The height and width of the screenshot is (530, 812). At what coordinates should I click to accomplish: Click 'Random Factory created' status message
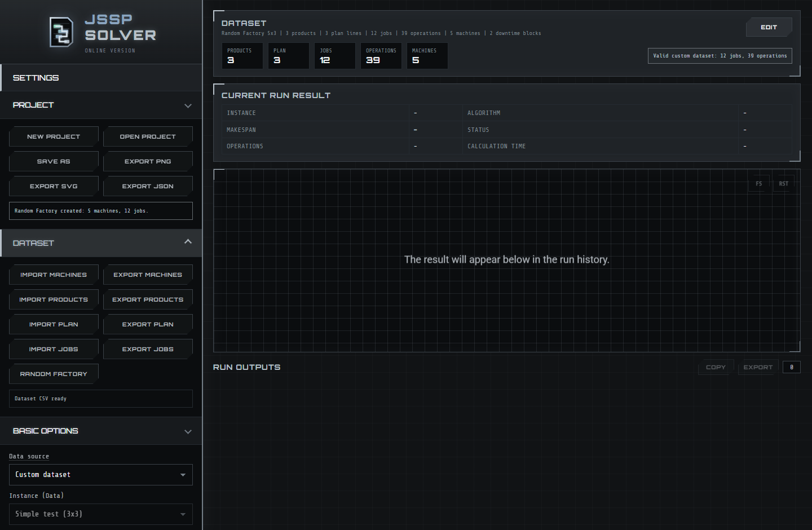pyautogui.click(x=101, y=211)
